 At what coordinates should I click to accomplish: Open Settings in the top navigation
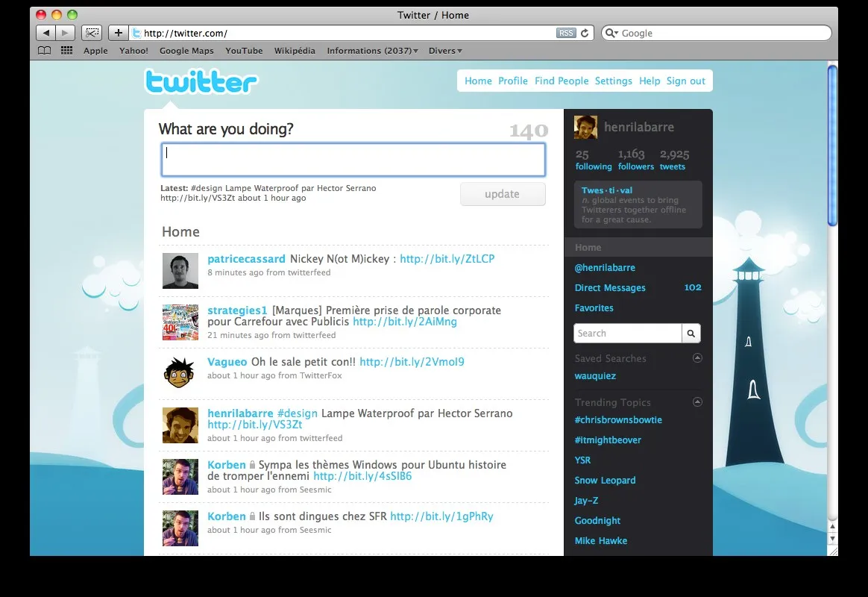[614, 81]
